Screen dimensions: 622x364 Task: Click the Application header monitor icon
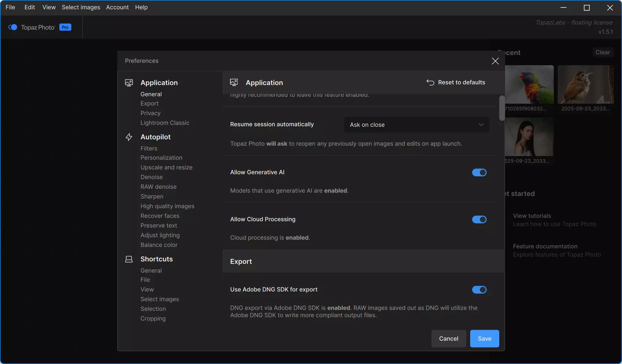[234, 83]
